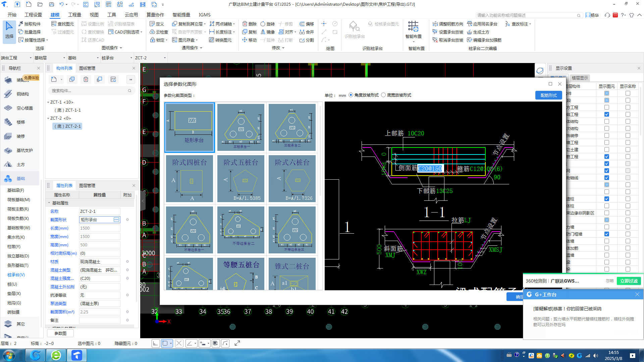Click 立即过滤 button in 360 popup
The image size is (644, 362).
click(x=629, y=281)
